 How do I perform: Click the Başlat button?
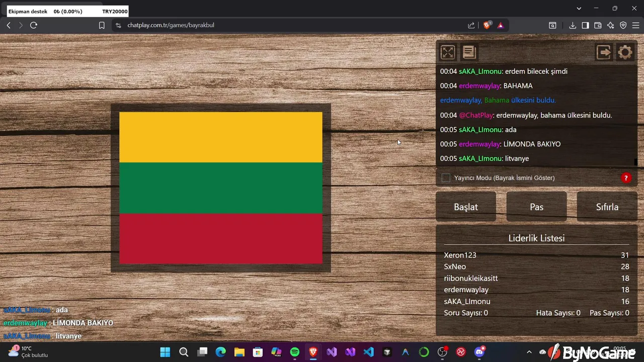466,207
